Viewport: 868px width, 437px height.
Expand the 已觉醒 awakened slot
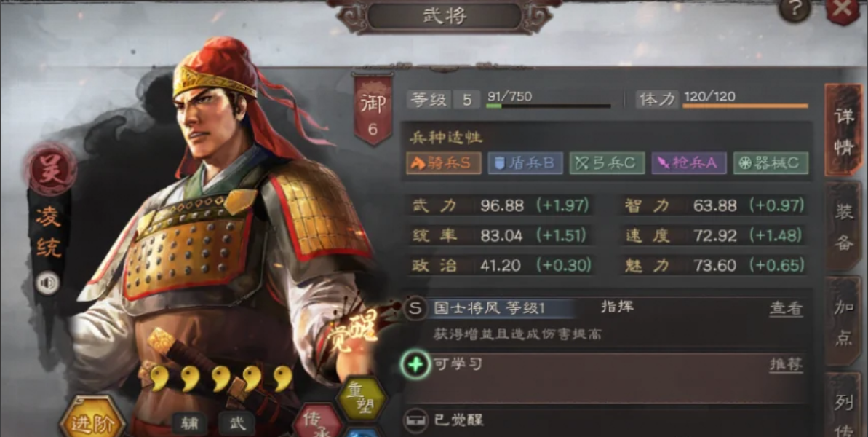(x=607, y=421)
